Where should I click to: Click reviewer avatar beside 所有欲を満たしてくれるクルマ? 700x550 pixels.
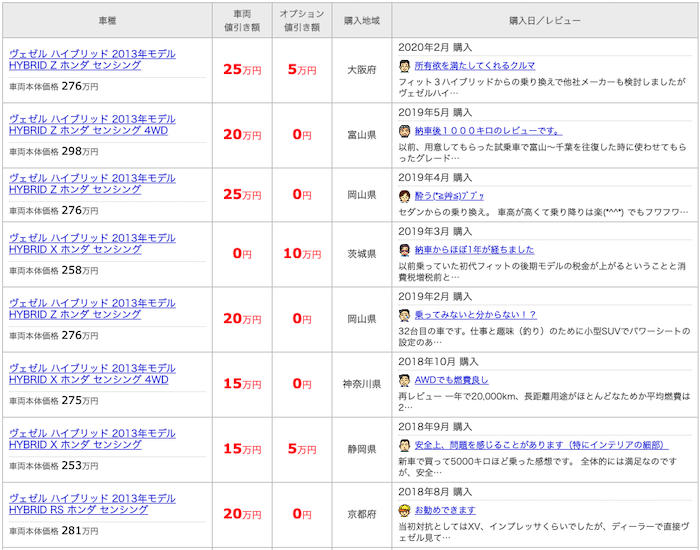point(404,66)
